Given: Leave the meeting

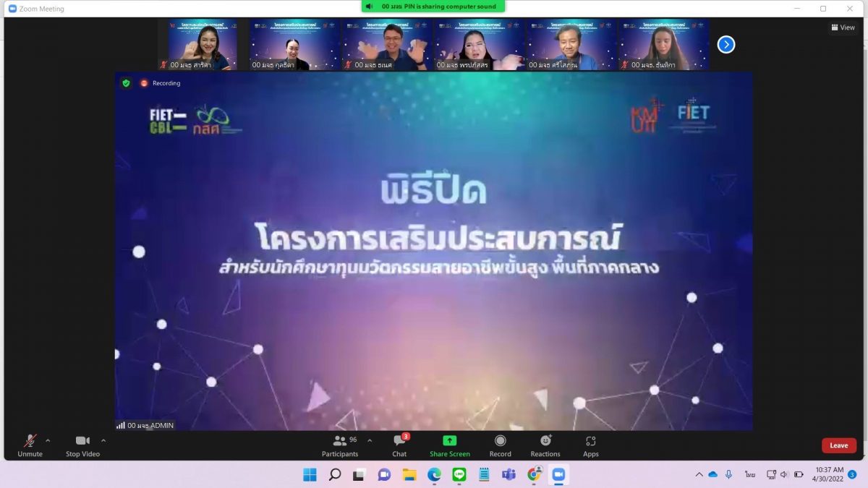Looking at the screenshot, I should [839, 445].
